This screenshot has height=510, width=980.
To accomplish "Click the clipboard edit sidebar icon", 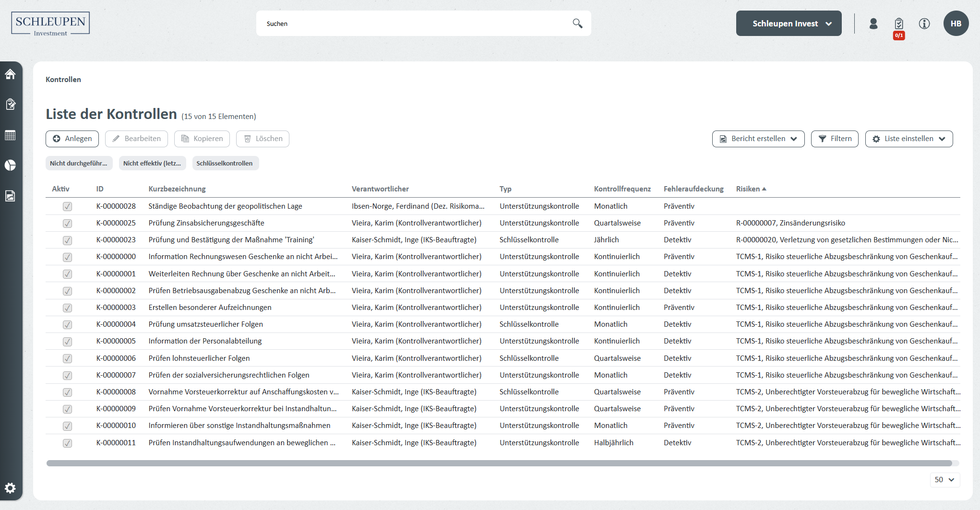I will coord(10,104).
